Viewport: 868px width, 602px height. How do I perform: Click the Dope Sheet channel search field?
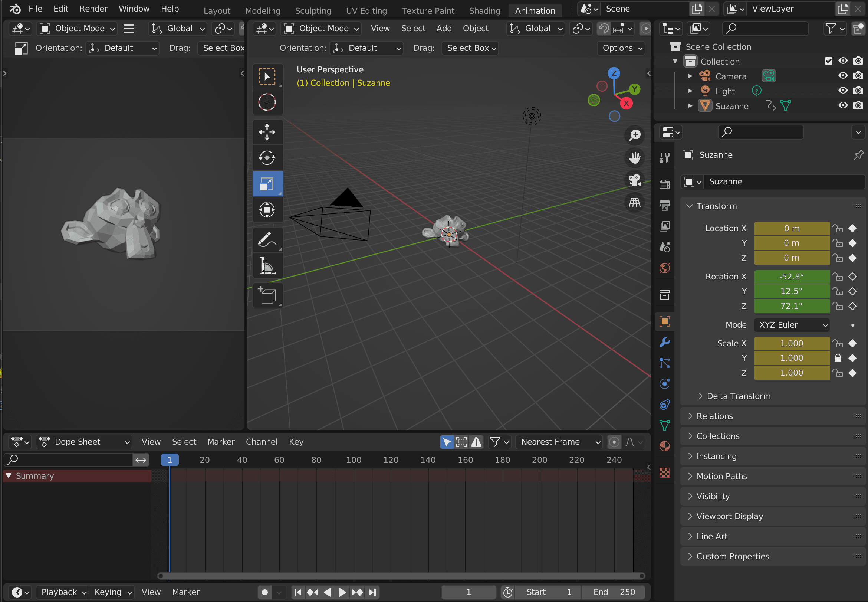click(68, 460)
